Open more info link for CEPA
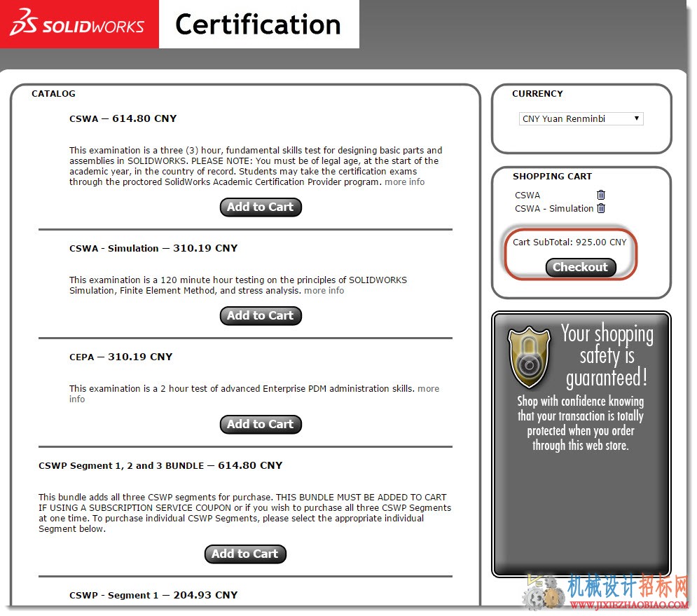The image size is (697, 616). click(428, 389)
